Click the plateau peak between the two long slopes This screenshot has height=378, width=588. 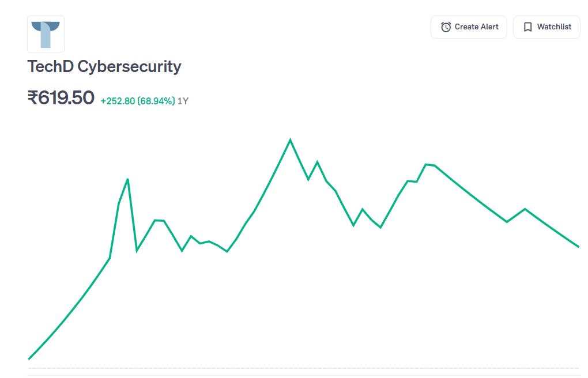tap(426, 164)
